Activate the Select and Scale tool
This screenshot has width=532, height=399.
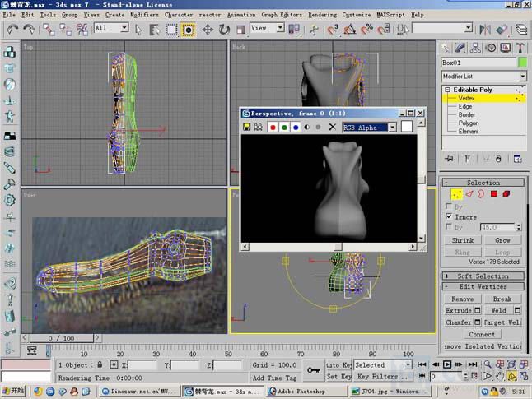click(240, 30)
